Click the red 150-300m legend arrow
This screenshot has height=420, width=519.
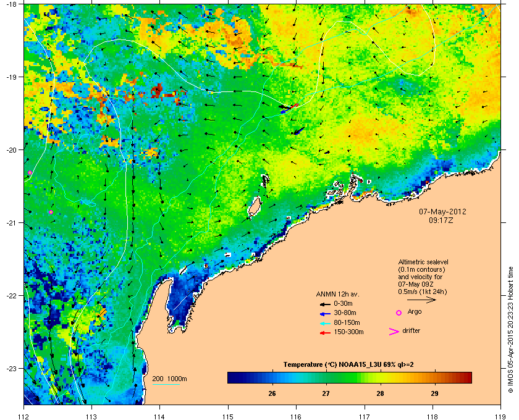[325, 333]
